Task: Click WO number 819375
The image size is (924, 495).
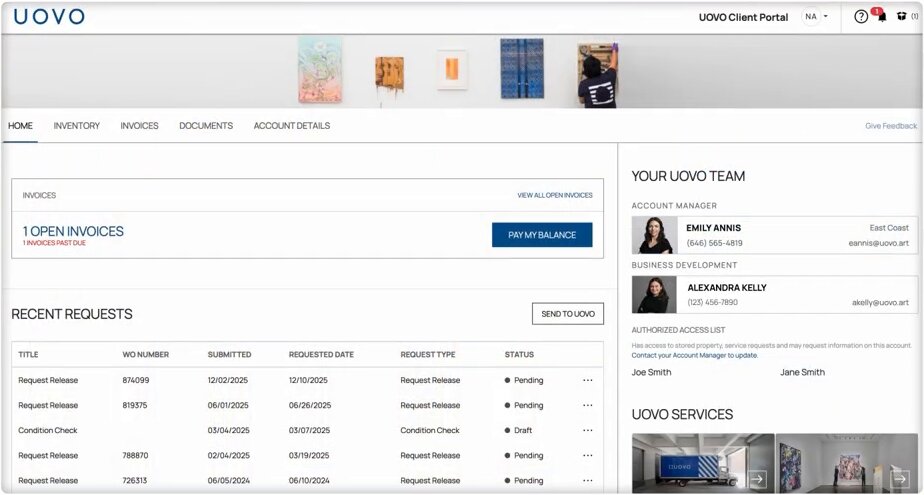Action: pyautogui.click(x=135, y=405)
